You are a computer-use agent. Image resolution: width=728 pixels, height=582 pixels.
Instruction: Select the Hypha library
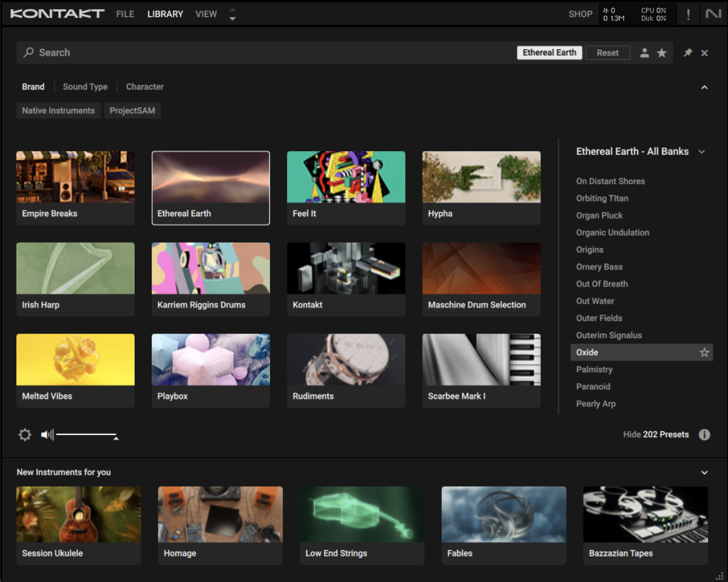tap(481, 188)
